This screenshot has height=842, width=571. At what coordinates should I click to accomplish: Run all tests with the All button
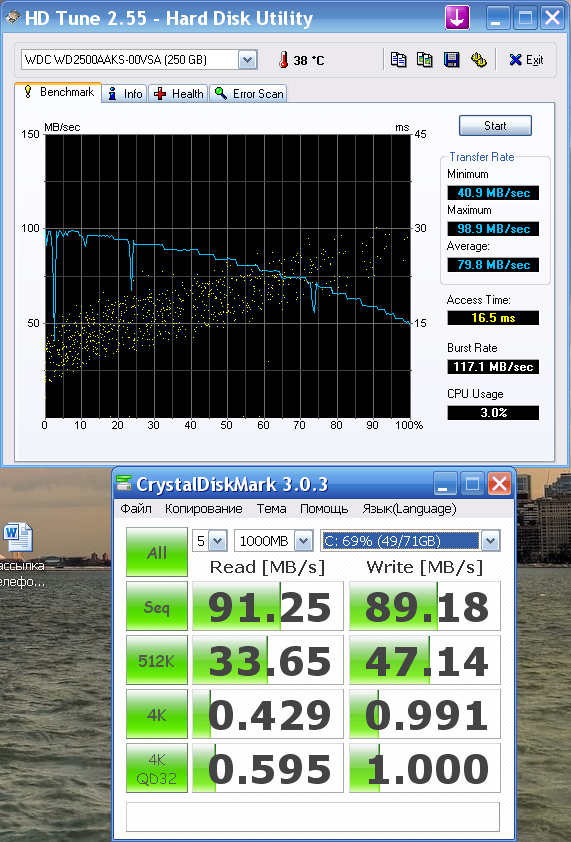157,552
